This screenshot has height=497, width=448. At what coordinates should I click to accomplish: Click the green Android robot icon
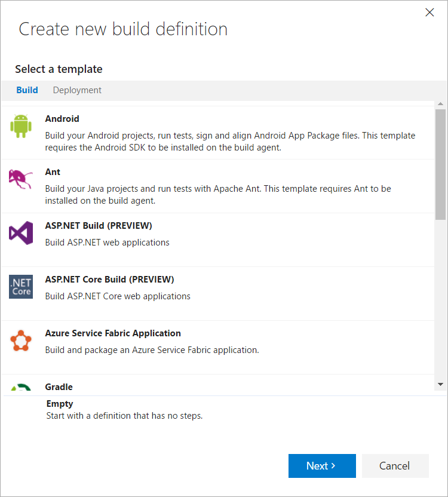pos(21,126)
